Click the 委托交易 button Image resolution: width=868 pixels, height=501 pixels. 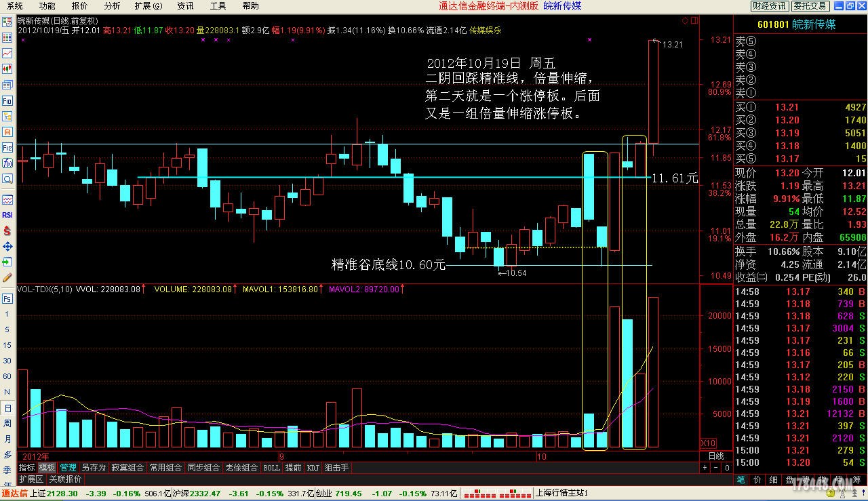pyautogui.click(x=810, y=6)
